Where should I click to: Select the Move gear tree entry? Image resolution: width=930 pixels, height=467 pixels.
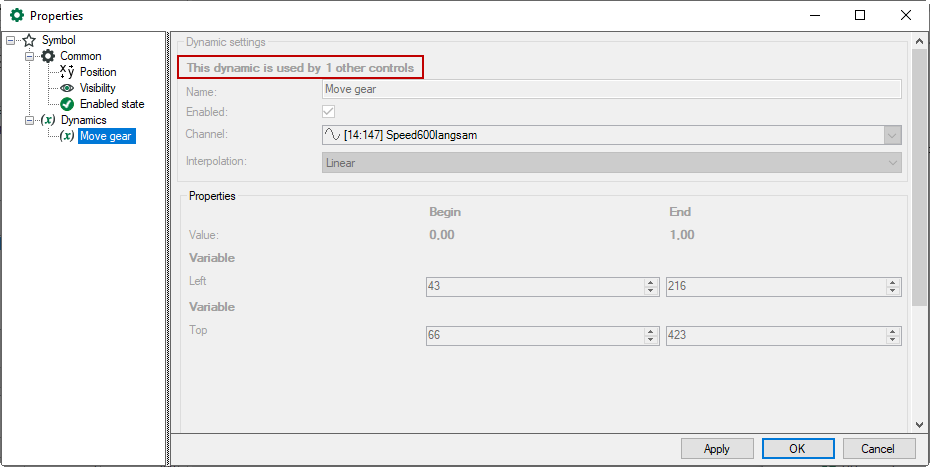(x=106, y=136)
